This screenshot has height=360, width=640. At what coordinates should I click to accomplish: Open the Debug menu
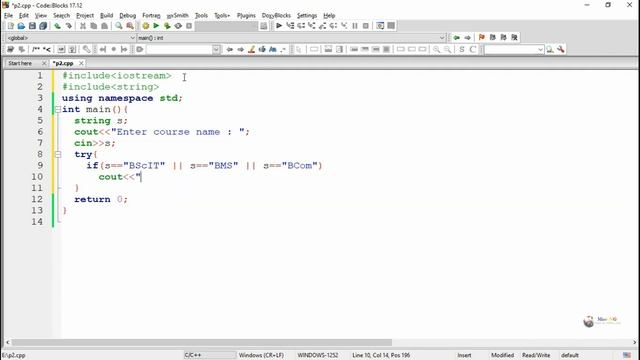(127, 16)
